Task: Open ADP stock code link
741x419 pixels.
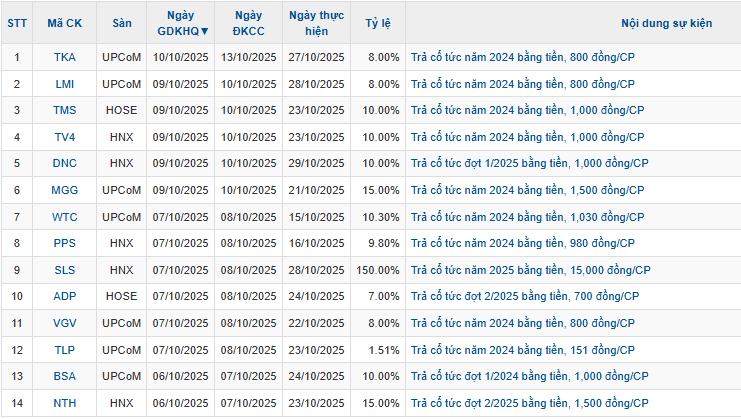Action: tap(64, 296)
